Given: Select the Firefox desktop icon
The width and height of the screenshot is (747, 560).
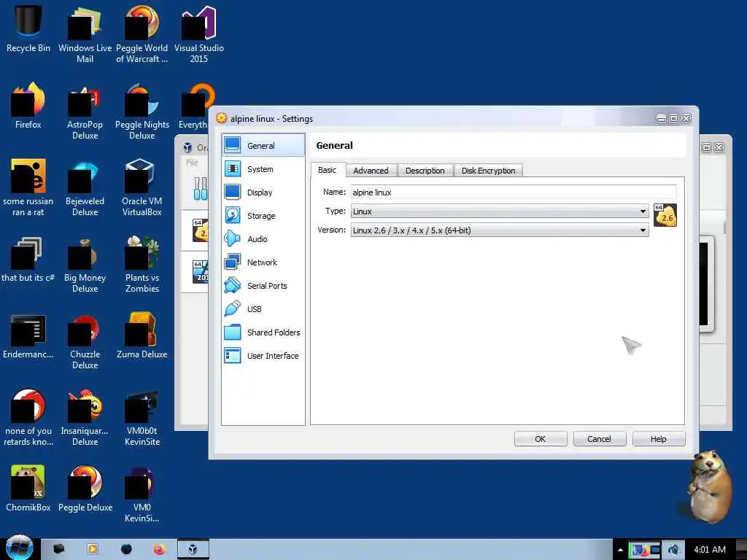Looking at the screenshot, I should [x=28, y=106].
